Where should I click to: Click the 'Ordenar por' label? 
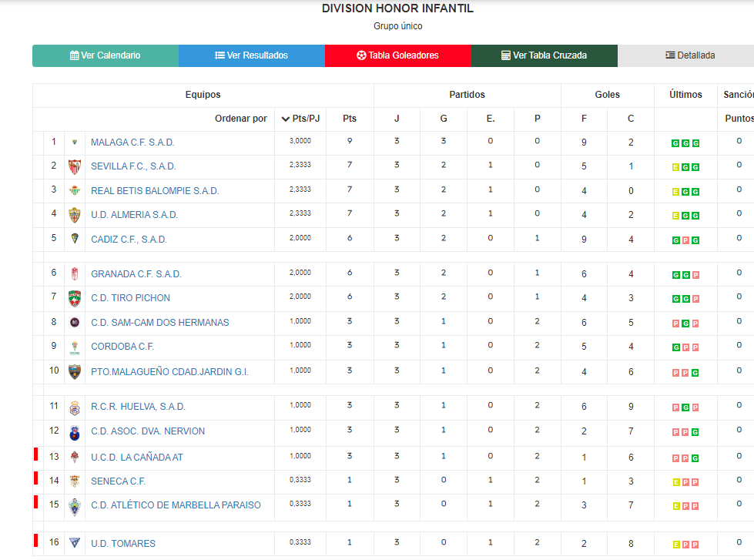[240, 119]
